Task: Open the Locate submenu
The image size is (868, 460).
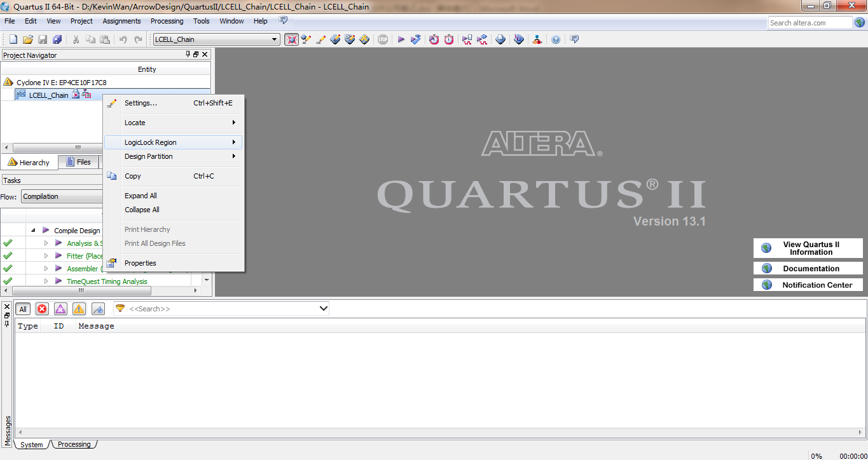Action: click(x=174, y=123)
